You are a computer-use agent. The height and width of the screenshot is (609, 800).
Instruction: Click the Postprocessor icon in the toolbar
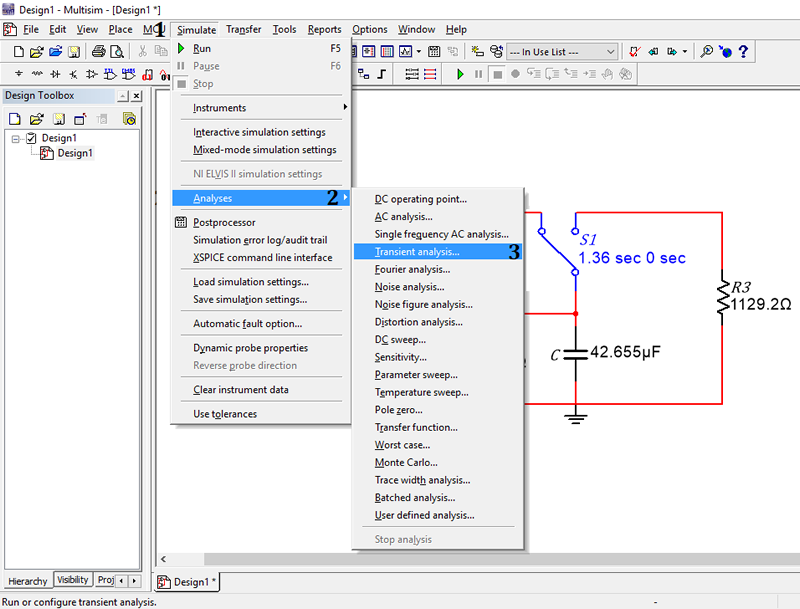pyautogui.click(x=434, y=52)
